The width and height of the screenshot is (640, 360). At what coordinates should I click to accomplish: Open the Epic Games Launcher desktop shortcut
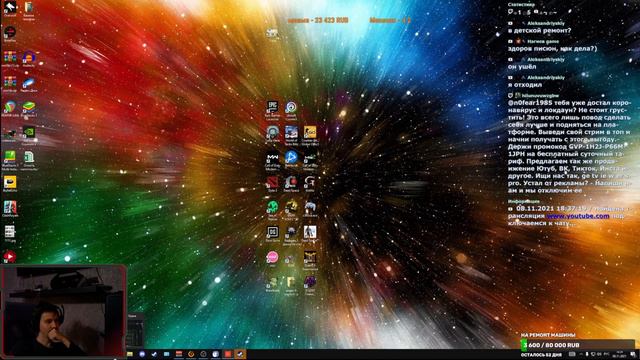(272, 109)
